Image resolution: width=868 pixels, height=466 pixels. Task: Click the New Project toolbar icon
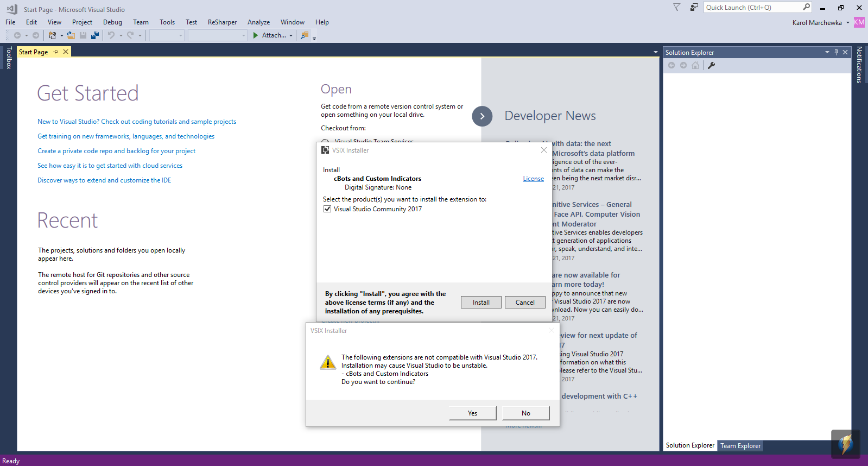52,35
